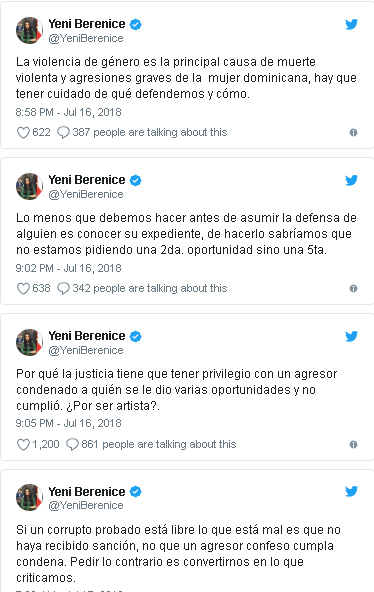The width and height of the screenshot is (374, 592).
Task: Click Yeni Berenice name in the 9:05 PM tweet
Action: (87, 336)
